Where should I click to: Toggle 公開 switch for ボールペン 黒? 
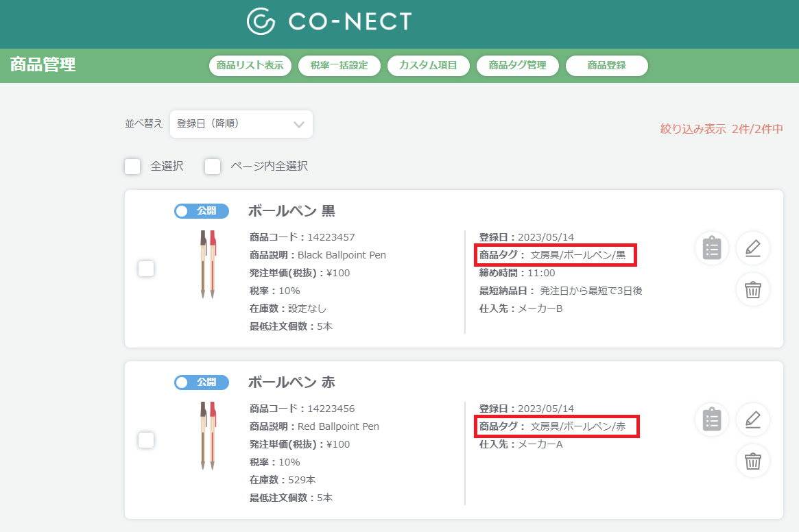[x=202, y=211]
